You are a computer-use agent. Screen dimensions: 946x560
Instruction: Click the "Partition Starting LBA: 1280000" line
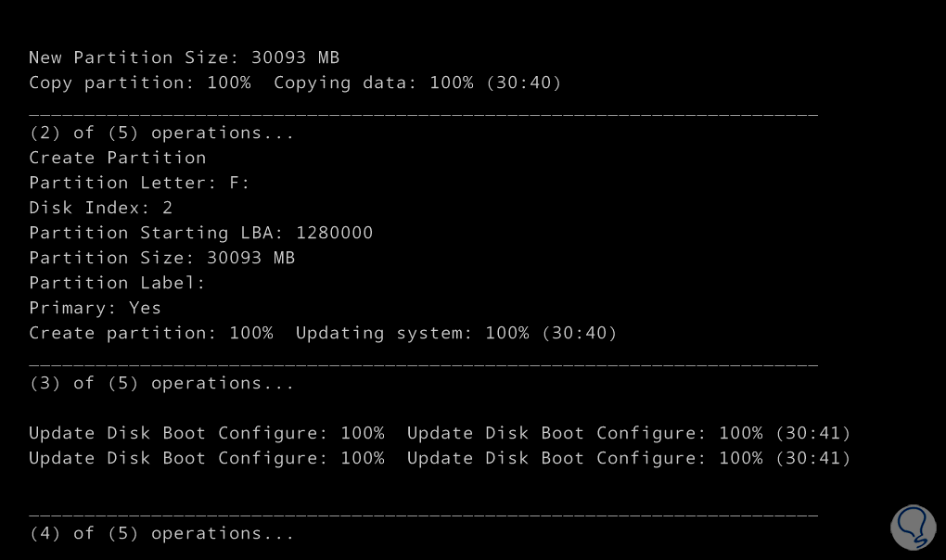(200, 233)
